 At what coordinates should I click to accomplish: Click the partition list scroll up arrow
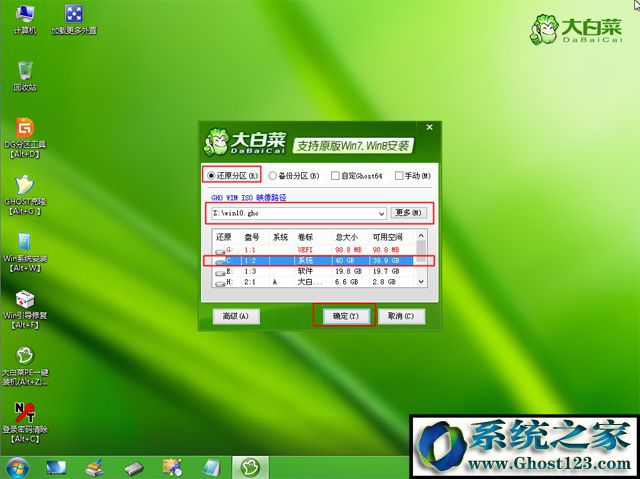point(421,236)
